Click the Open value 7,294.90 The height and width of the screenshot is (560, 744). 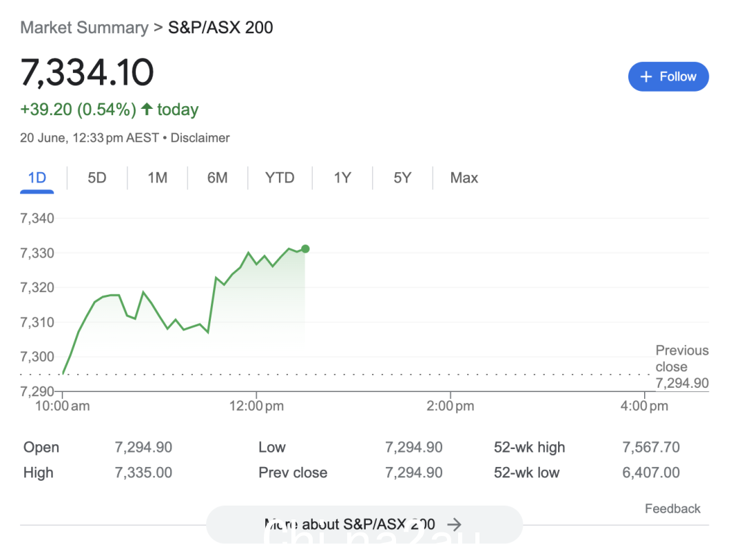click(x=143, y=447)
